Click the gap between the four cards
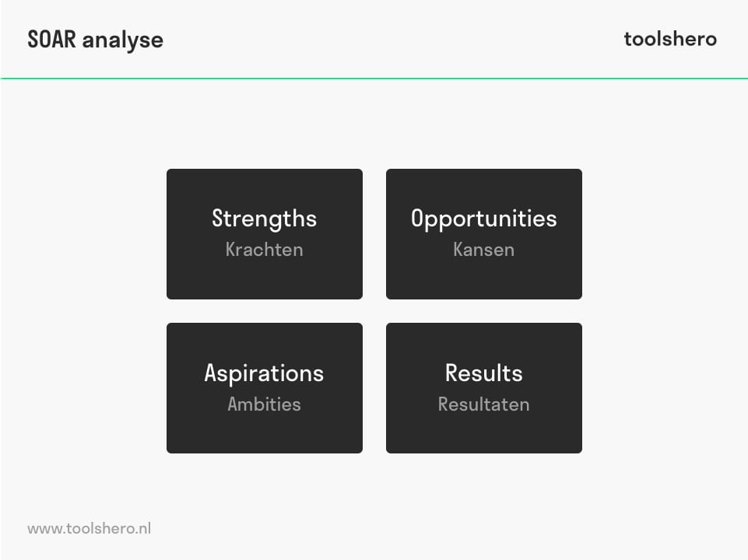748x560 pixels. 374,311
